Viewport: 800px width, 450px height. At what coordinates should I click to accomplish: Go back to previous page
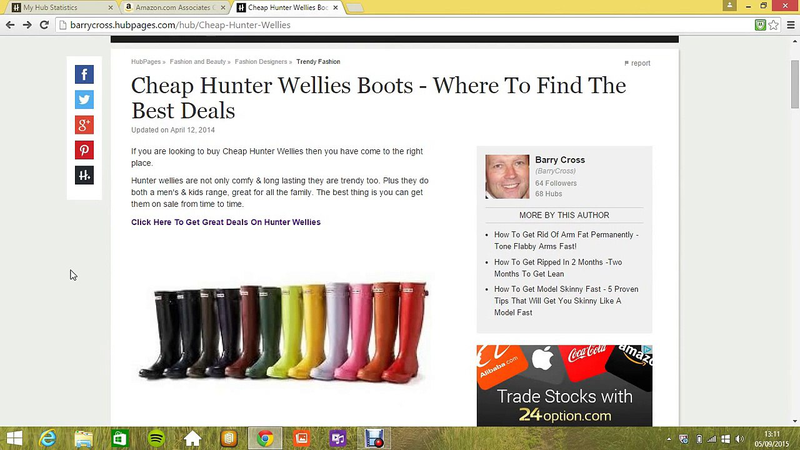[x=10, y=25]
